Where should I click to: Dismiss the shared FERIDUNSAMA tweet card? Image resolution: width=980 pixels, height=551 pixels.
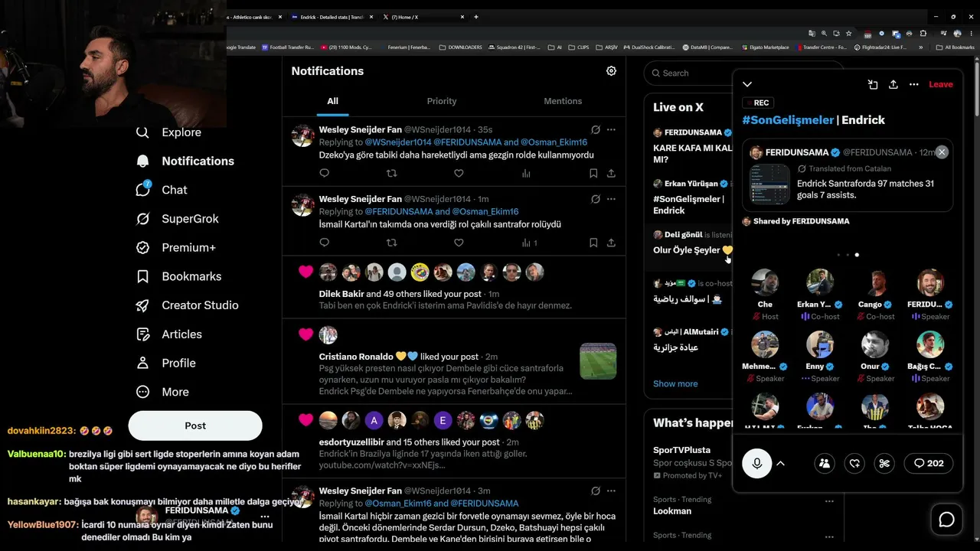942,152
